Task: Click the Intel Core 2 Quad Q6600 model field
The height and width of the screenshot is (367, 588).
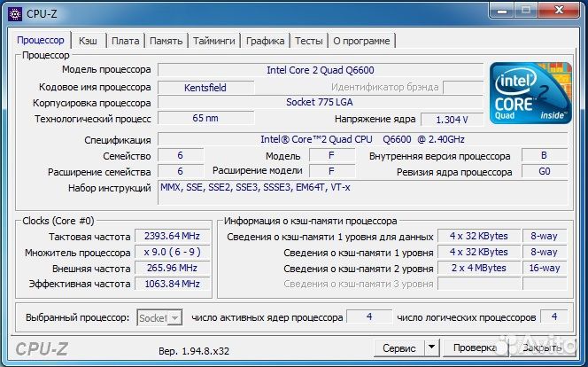Action: coord(321,70)
